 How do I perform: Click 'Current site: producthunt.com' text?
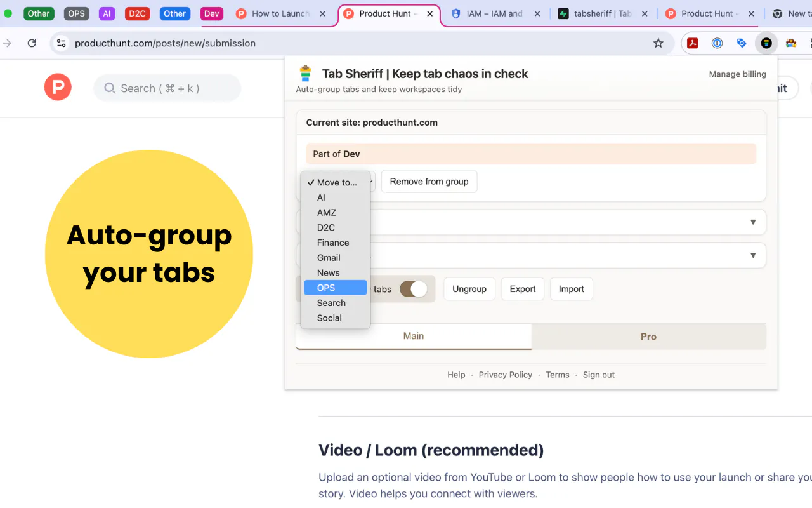point(372,123)
